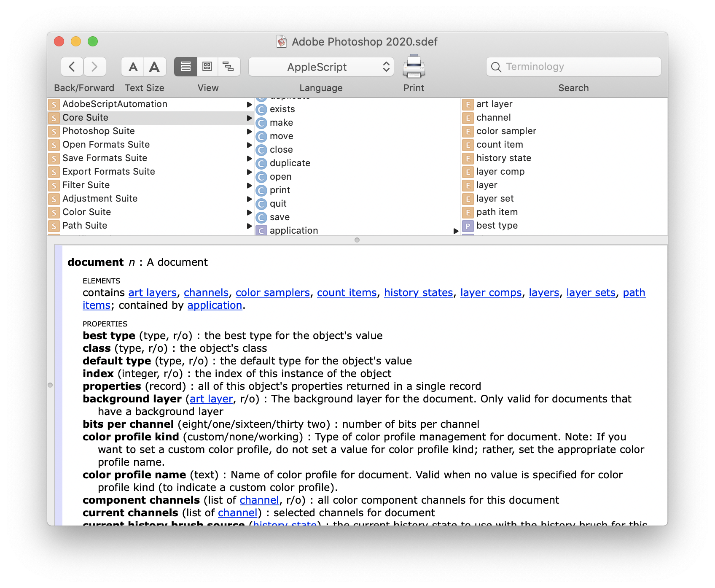715x588 pixels.
Task: Select Photoshop Suite in sidebar
Action: [151, 131]
